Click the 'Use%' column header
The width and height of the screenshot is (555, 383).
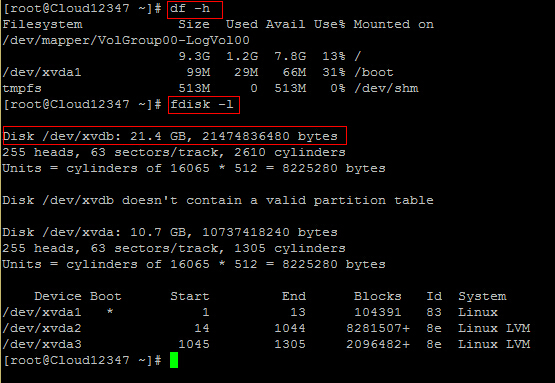[x=330, y=24]
